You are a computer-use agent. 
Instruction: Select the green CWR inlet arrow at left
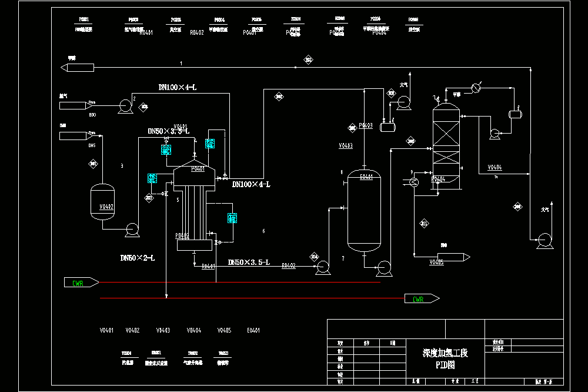81,283
